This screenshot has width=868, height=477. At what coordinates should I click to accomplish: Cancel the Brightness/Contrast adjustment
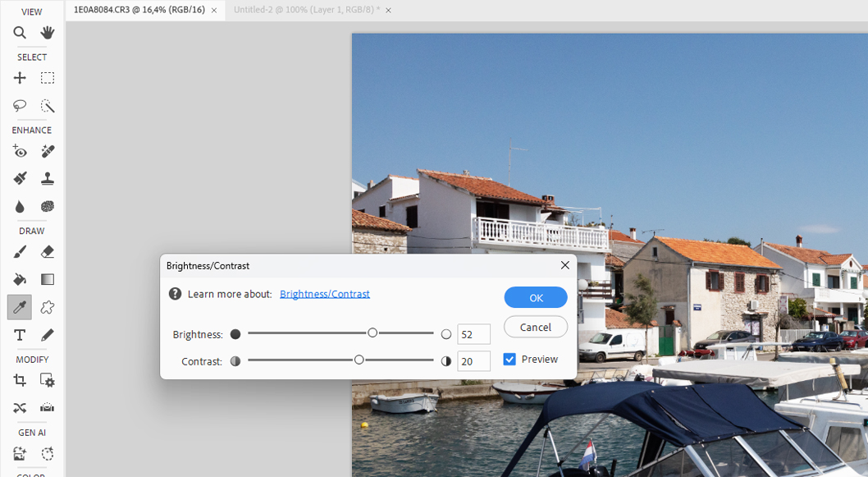pos(536,327)
